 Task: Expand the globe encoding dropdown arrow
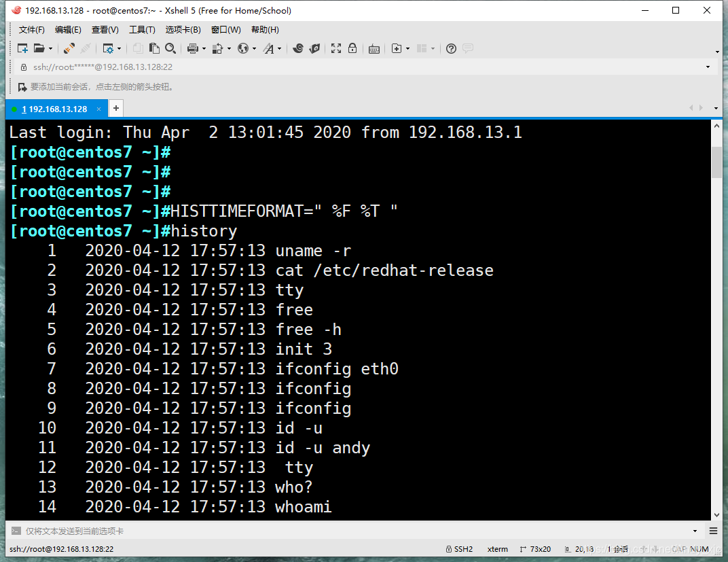click(x=254, y=48)
